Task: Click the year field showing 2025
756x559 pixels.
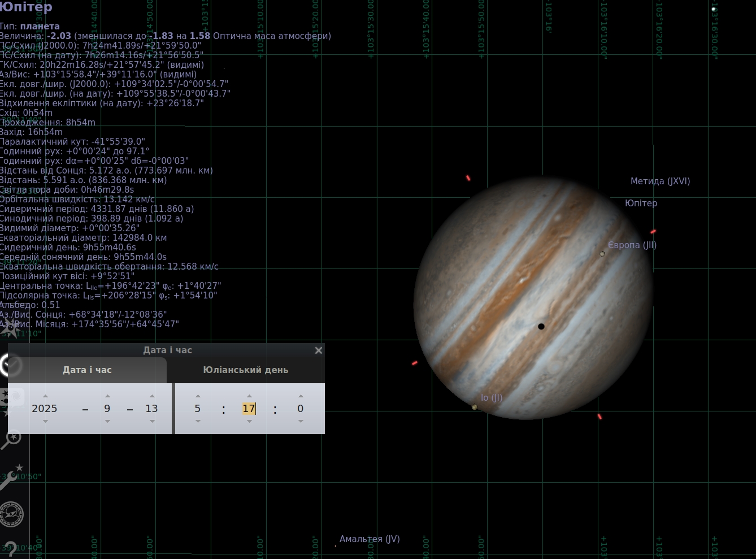Action: (45, 408)
